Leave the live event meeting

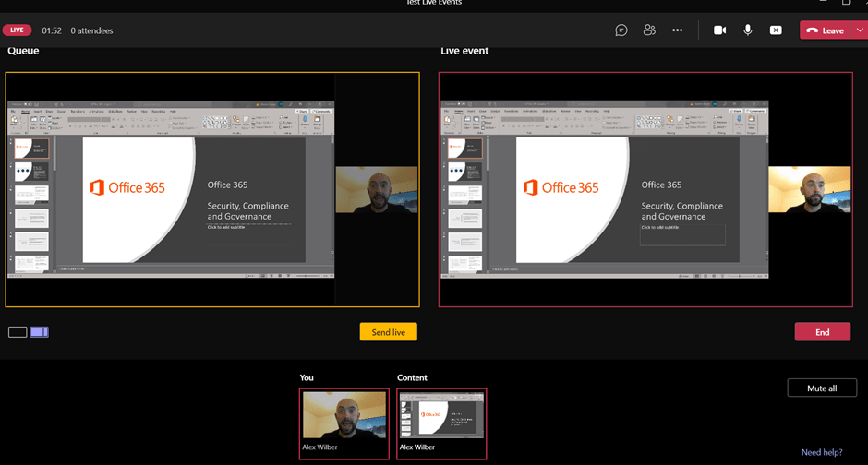[x=826, y=30]
